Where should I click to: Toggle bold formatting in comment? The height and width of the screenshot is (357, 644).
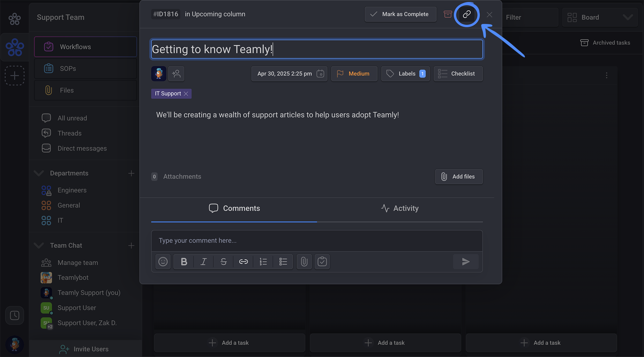pyautogui.click(x=184, y=261)
